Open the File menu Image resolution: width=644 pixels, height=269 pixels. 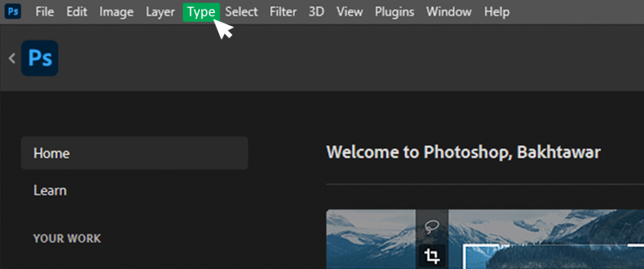45,12
